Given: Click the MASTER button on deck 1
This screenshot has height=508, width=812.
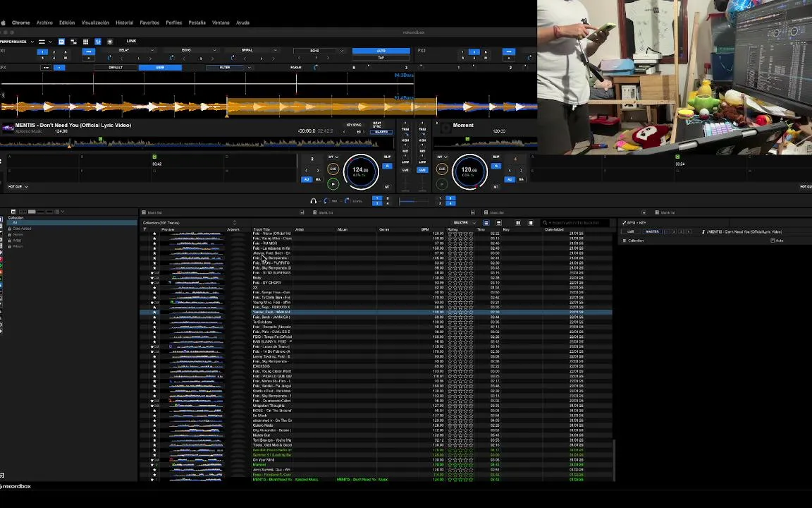Looking at the screenshot, I should 381,132.
